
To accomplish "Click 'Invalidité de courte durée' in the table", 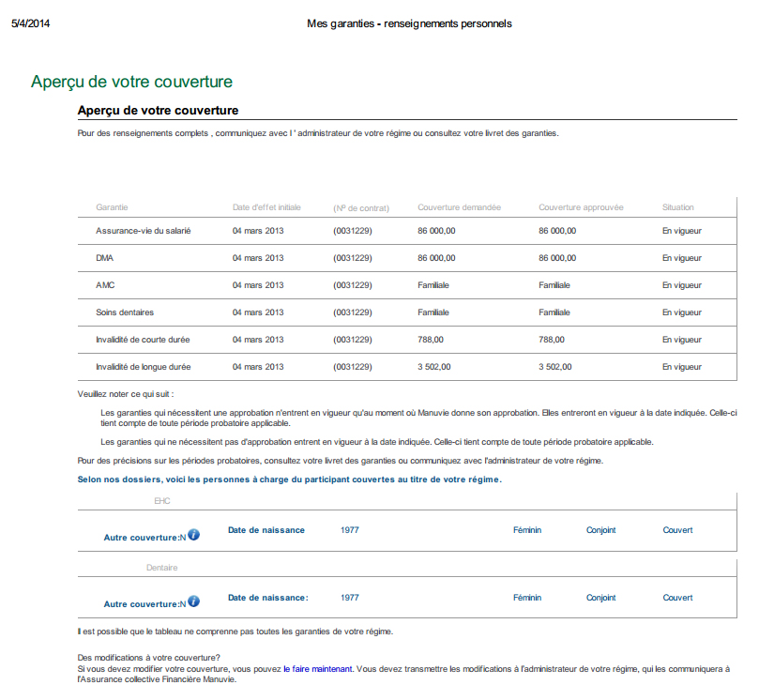I will tap(144, 340).
